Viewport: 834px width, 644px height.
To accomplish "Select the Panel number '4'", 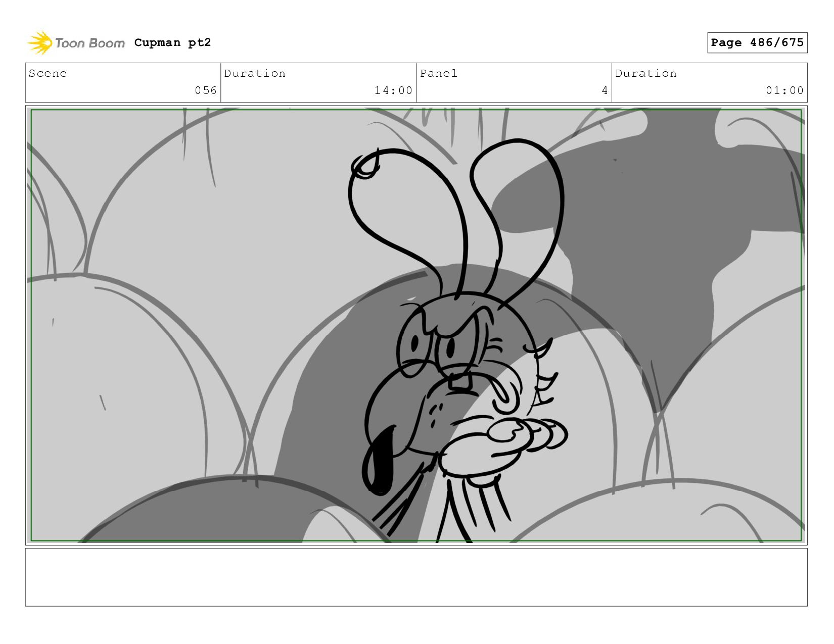I will (605, 90).
